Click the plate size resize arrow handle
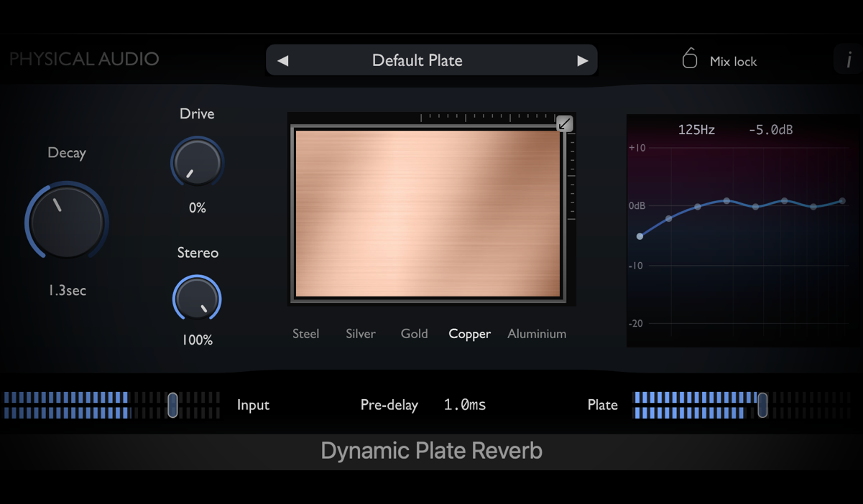 (564, 123)
